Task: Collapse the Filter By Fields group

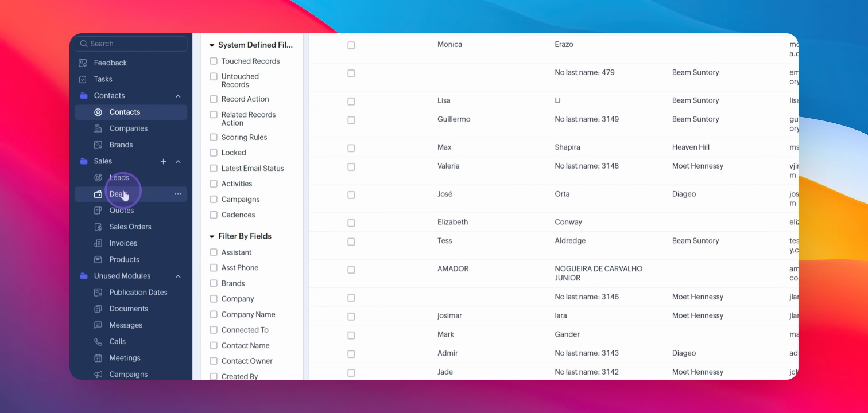Action: pos(212,236)
